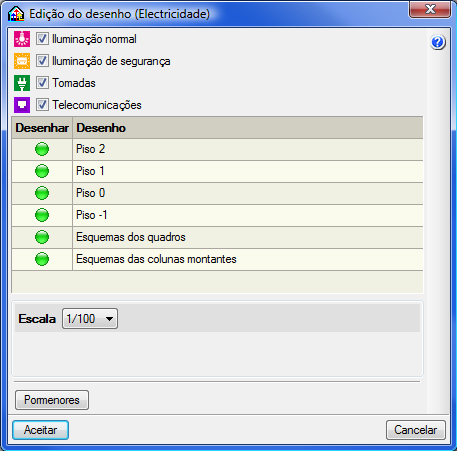This screenshot has width=457, height=451.
Task: Click the pink normal lighting icon
Action: point(22,39)
